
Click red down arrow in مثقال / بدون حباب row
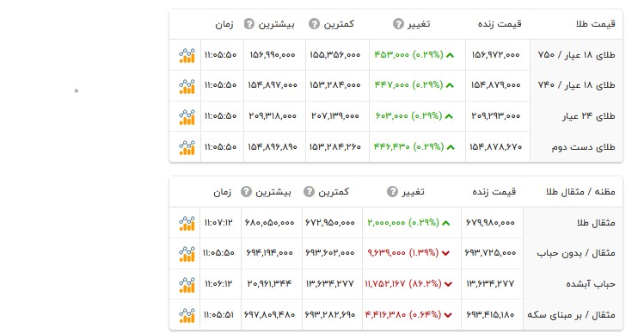[445, 253]
